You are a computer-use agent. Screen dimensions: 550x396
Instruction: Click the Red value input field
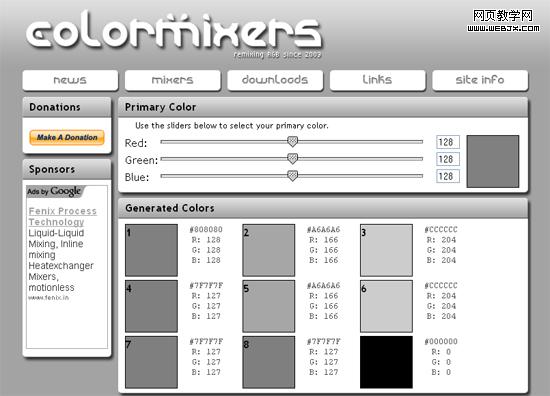tap(448, 142)
